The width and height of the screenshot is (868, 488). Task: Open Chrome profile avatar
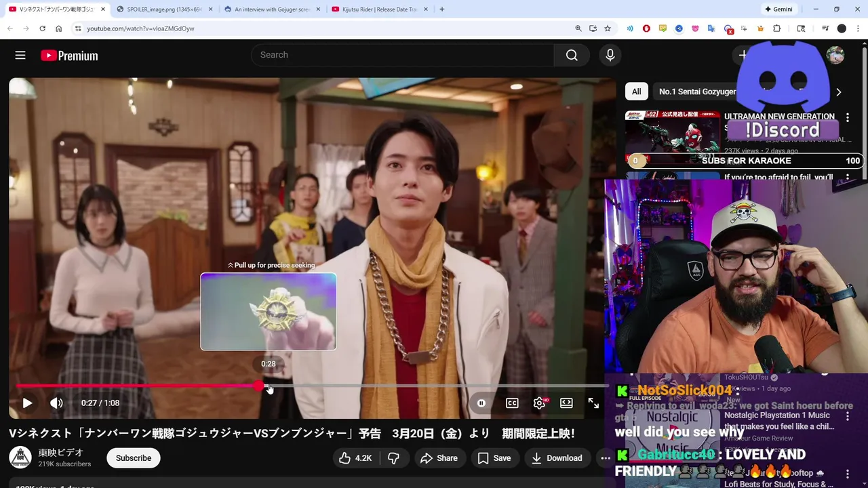(842, 28)
